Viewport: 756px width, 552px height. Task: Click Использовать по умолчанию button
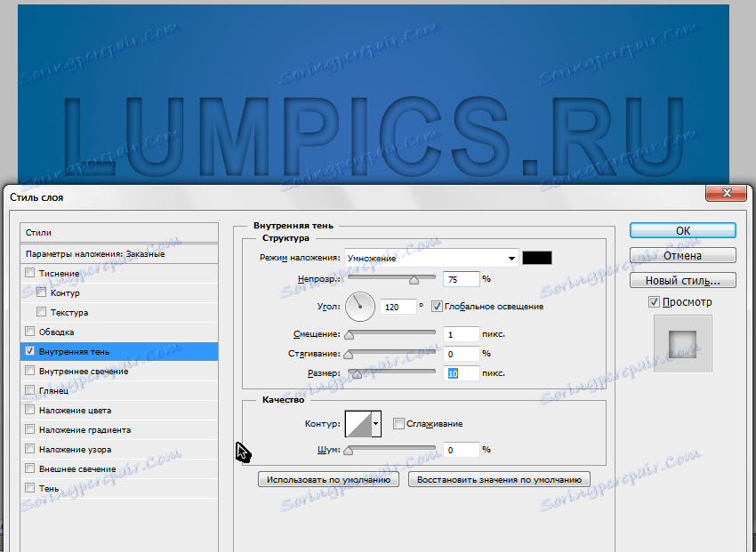click(328, 480)
